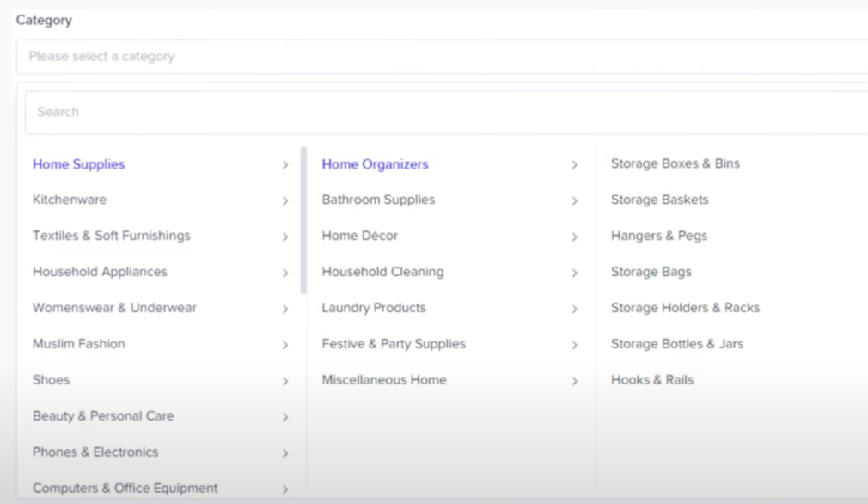The width and height of the screenshot is (868, 504).
Task: Pick the Womenswear & Underwear category
Action: tap(114, 308)
